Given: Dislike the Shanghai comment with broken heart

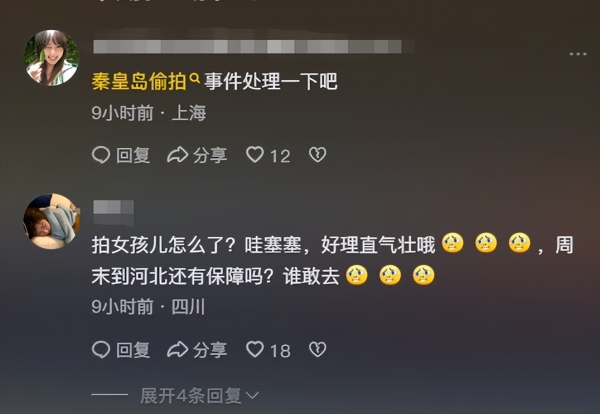Looking at the screenshot, I should pyautogui.click(x=318, y=155).
